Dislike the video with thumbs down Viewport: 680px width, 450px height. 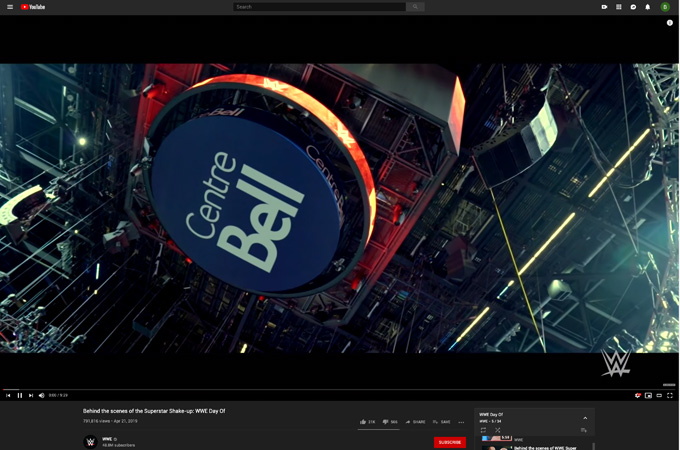(390, 422)
